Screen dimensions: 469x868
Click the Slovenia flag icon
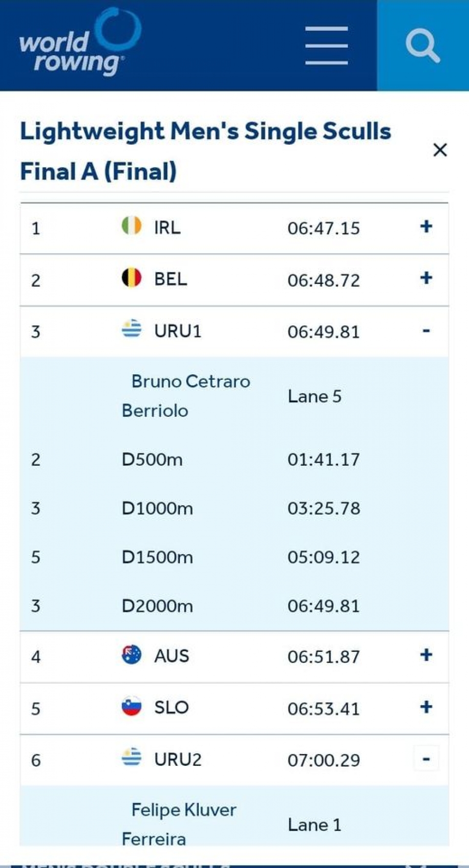(x=131, y=706)
